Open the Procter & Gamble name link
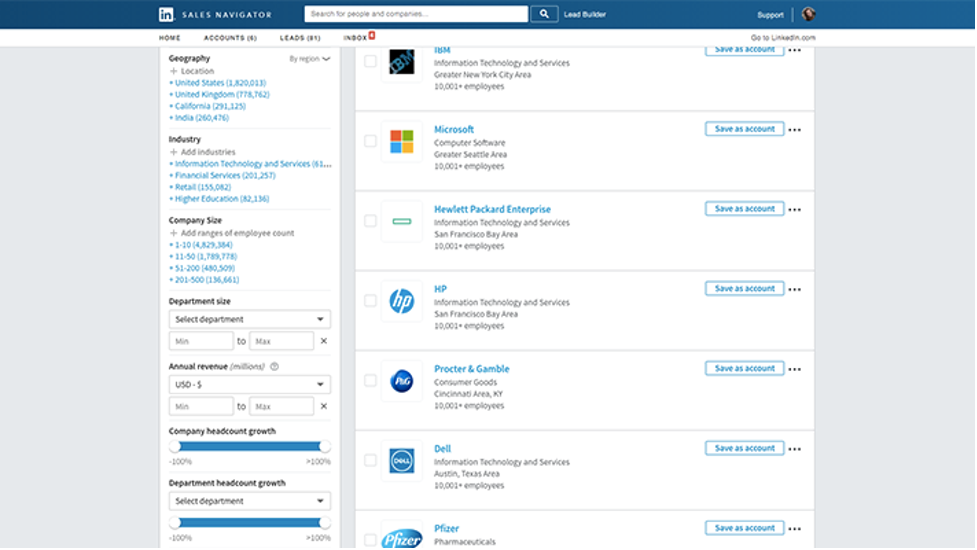 point(472,369)
